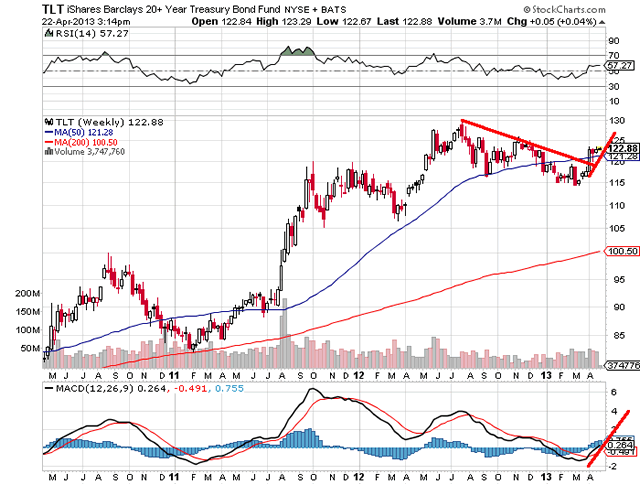Click year marker 11 on the price chart time axis
Image resolution: width=640 pixels, height=485 pixels.
coord(174,375)
